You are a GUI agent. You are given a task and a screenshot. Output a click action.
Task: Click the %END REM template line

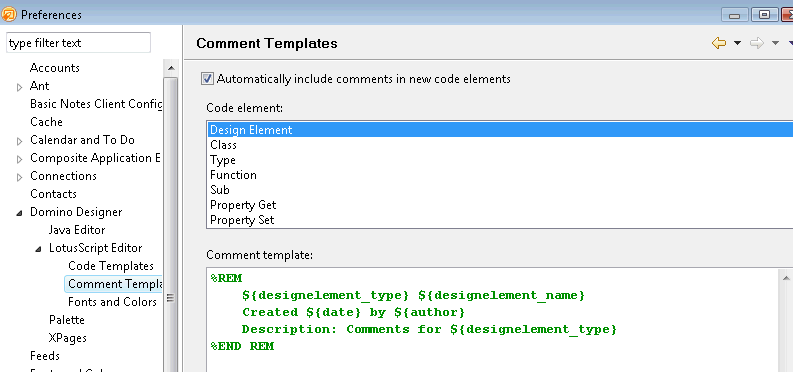[x=242, y=347]
